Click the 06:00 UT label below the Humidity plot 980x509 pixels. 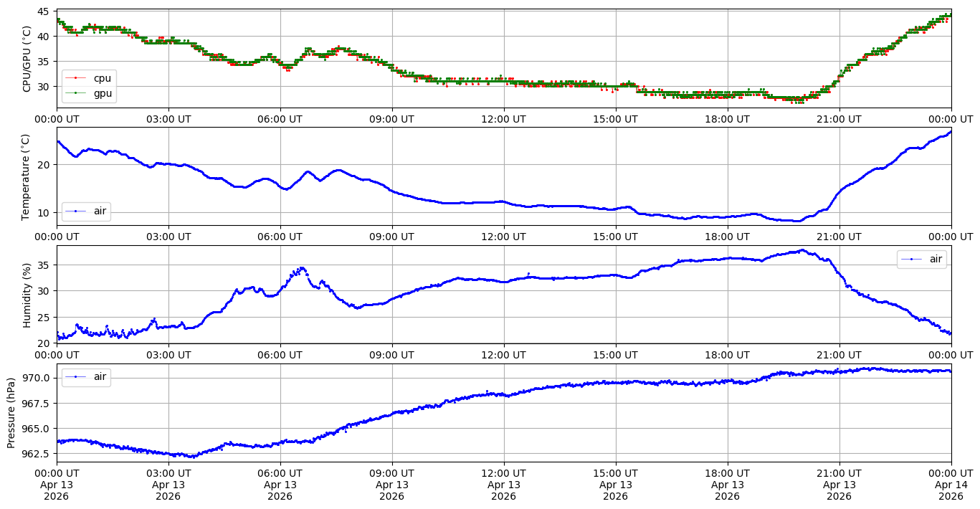click(x=280, y=355)
